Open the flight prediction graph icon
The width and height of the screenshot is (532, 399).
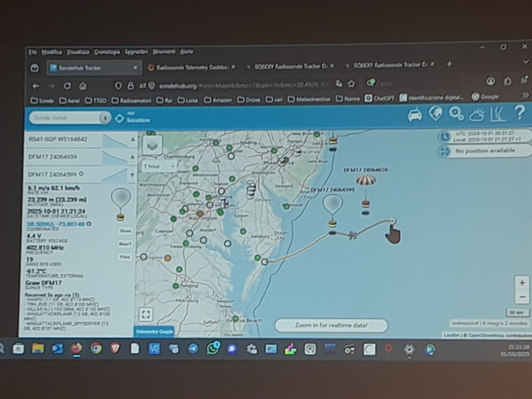click(498, 114)
